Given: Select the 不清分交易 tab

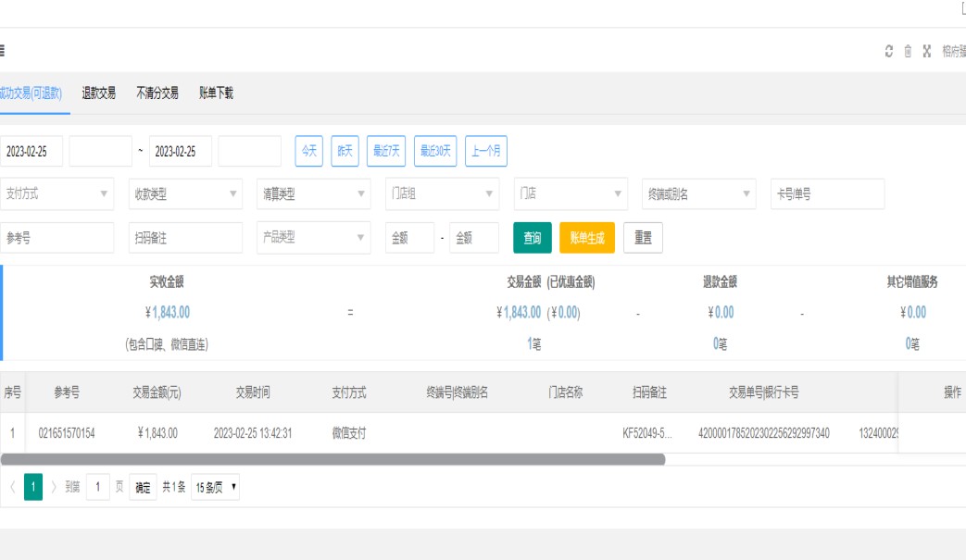Looking at the screenshot, I should 157,93.
